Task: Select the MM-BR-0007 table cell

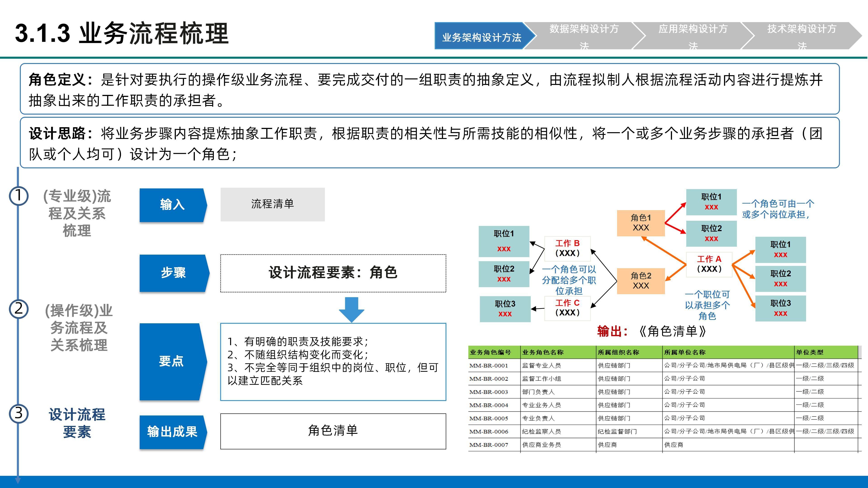Action: 494,445
